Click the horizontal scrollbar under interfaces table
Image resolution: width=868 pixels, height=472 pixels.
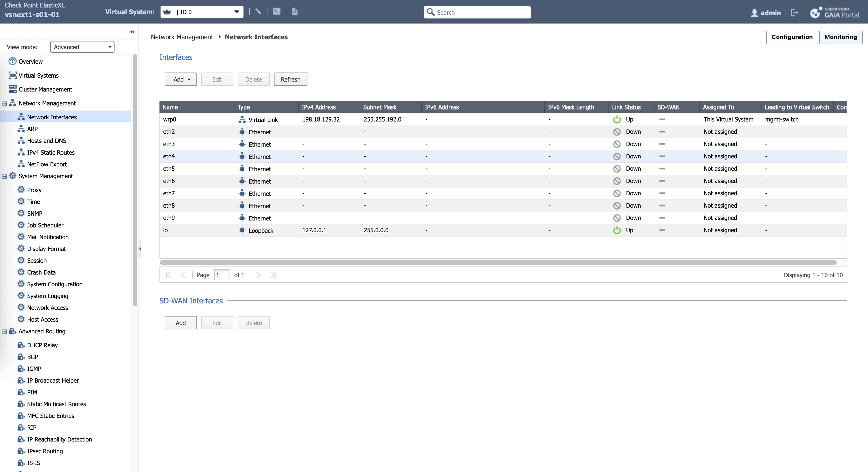[498, 262]
